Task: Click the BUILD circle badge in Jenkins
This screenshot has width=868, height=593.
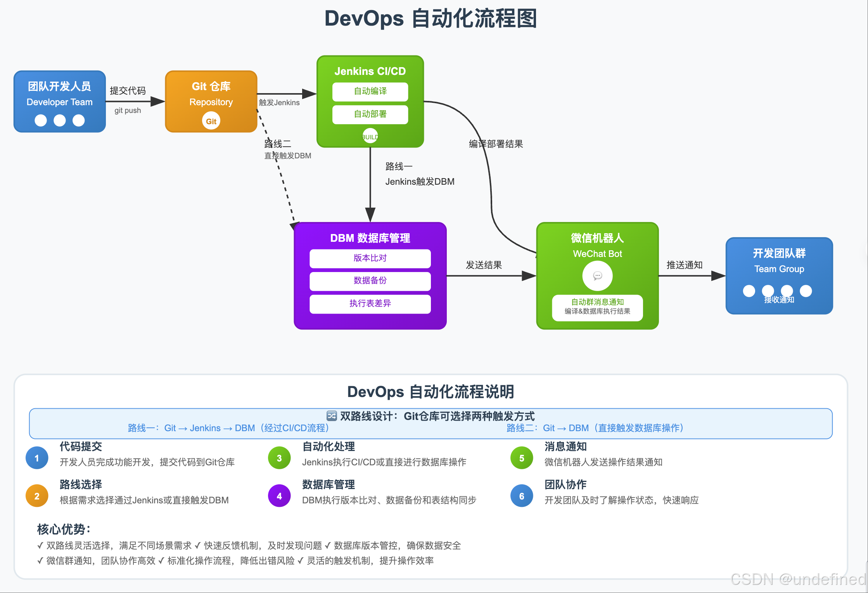Action: click(370, 136)
